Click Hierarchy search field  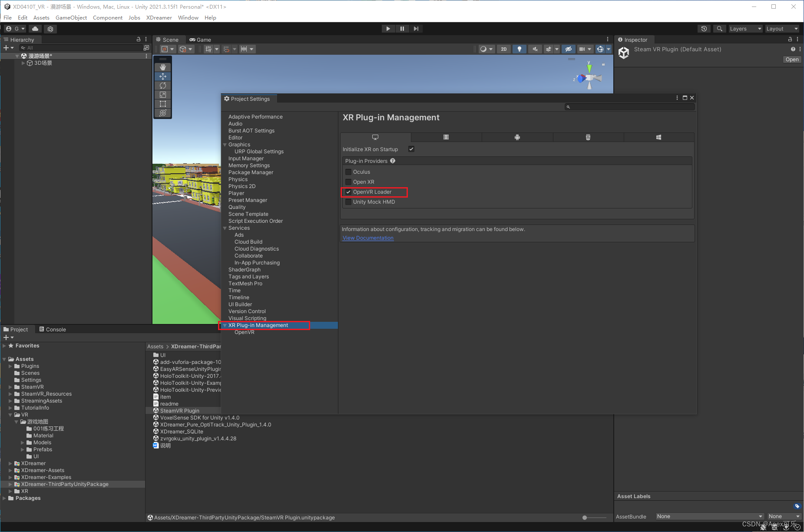pos(81,48)
